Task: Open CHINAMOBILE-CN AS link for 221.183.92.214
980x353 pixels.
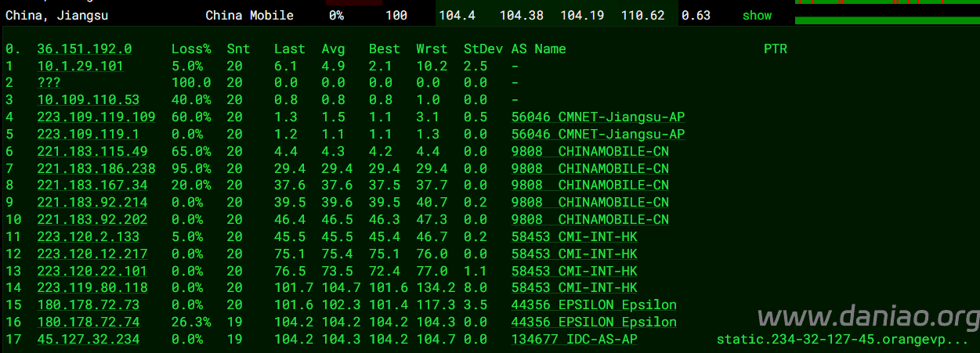Action: pyautogui.click(x=590, y=203)
